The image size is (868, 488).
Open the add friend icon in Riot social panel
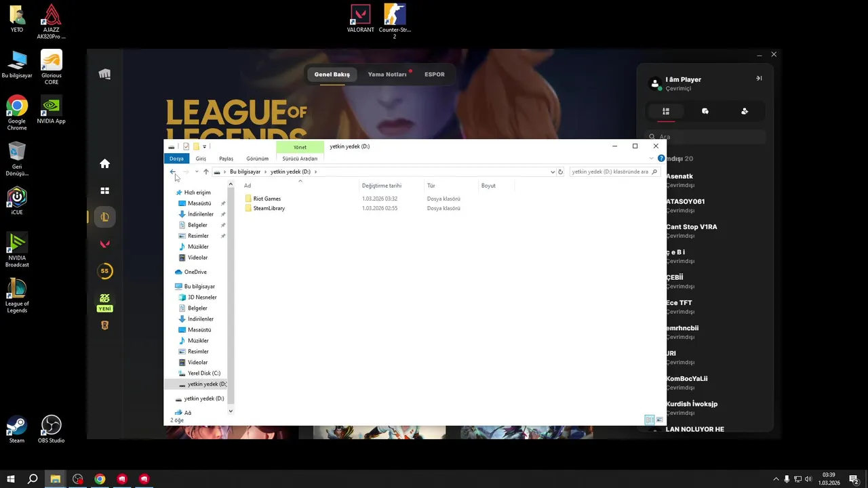[x=745, y=111]
